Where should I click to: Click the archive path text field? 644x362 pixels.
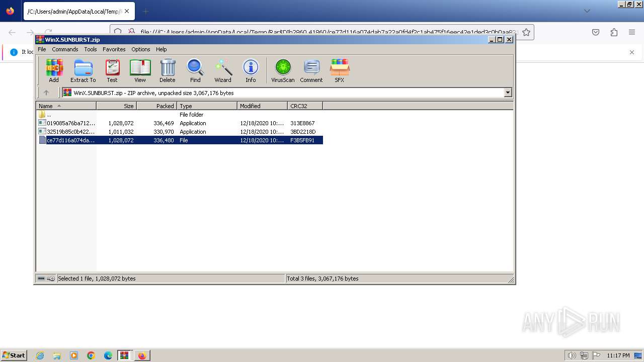tap(283, 93)
